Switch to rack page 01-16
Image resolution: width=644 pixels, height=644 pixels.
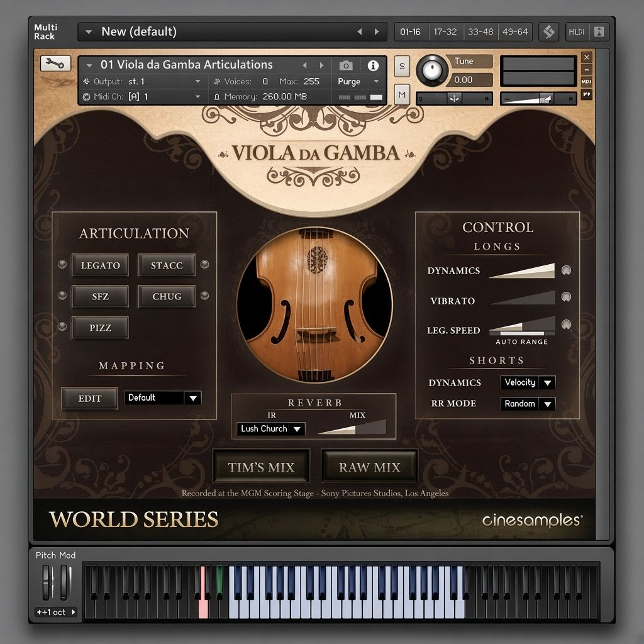click(410, 31)
